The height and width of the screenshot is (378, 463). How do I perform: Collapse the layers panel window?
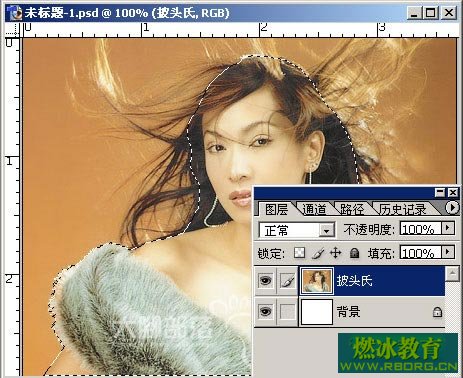point(440,193)
